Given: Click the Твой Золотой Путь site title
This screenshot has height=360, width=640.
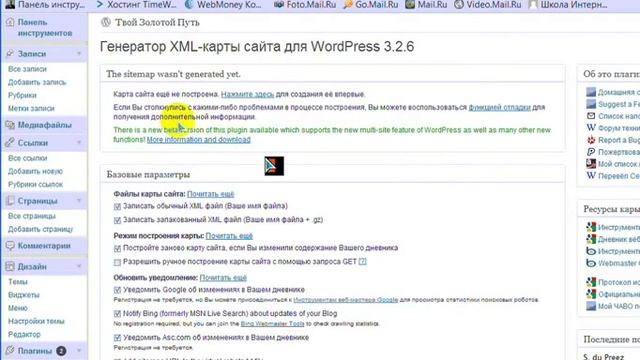Looking at the screenshot, I should click(x=157, y=22).
